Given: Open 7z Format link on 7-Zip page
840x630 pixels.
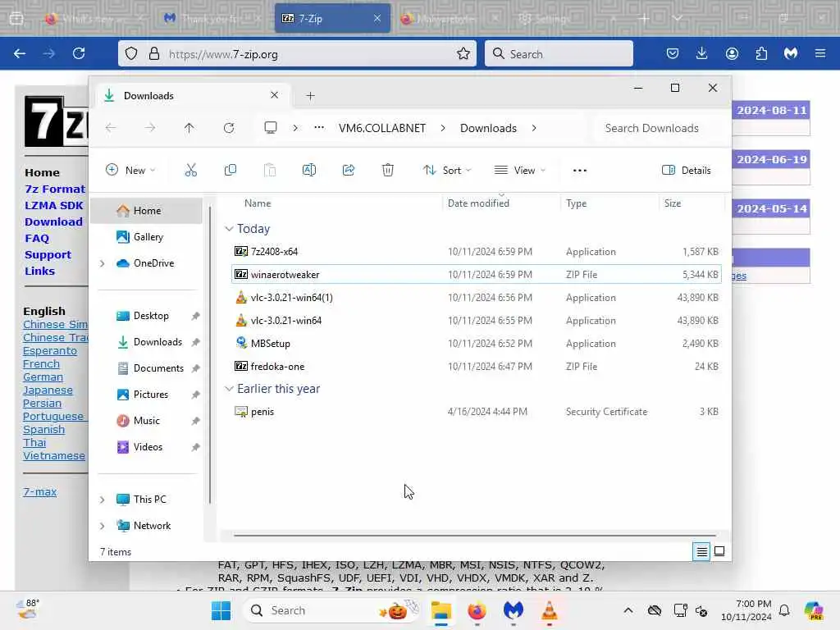Looking at the screenshot, I should pos(55,189).
